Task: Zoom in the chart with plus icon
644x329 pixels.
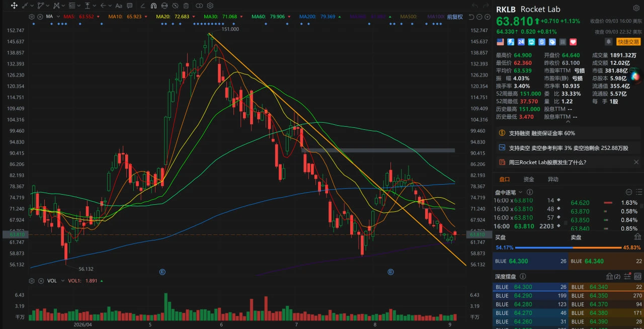Action: tap(489, 17)
